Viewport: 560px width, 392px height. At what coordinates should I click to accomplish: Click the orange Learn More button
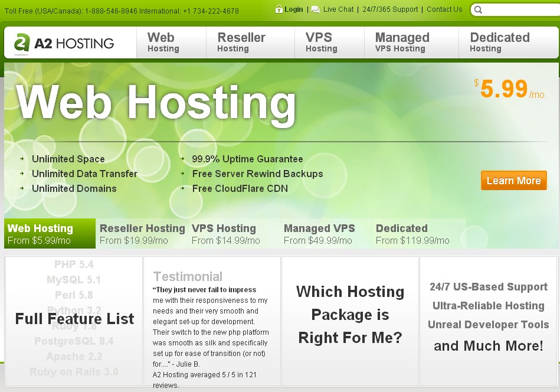513,181
